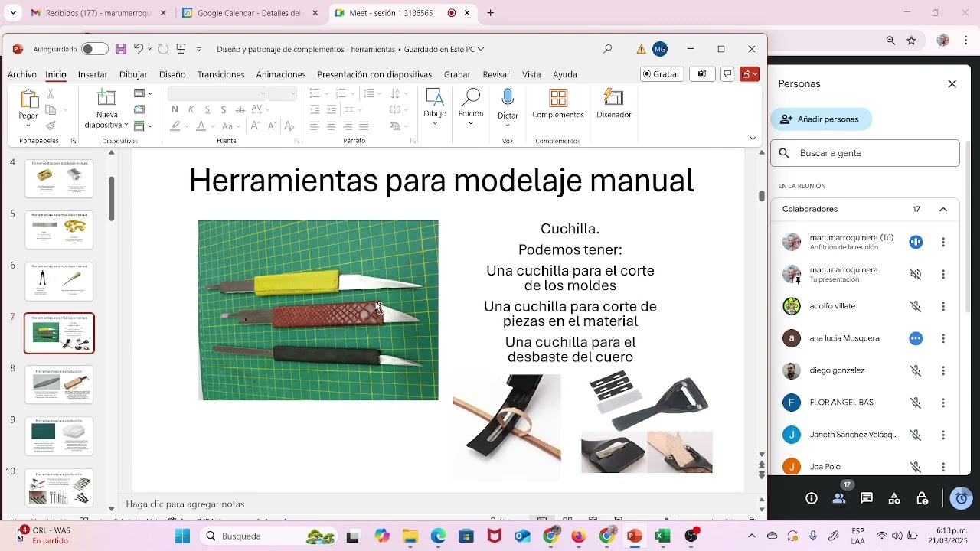Open the Edición magnifier menu
Image resolution: width=980 pixels, height=551 pixels.
click(x=471, y=107)
